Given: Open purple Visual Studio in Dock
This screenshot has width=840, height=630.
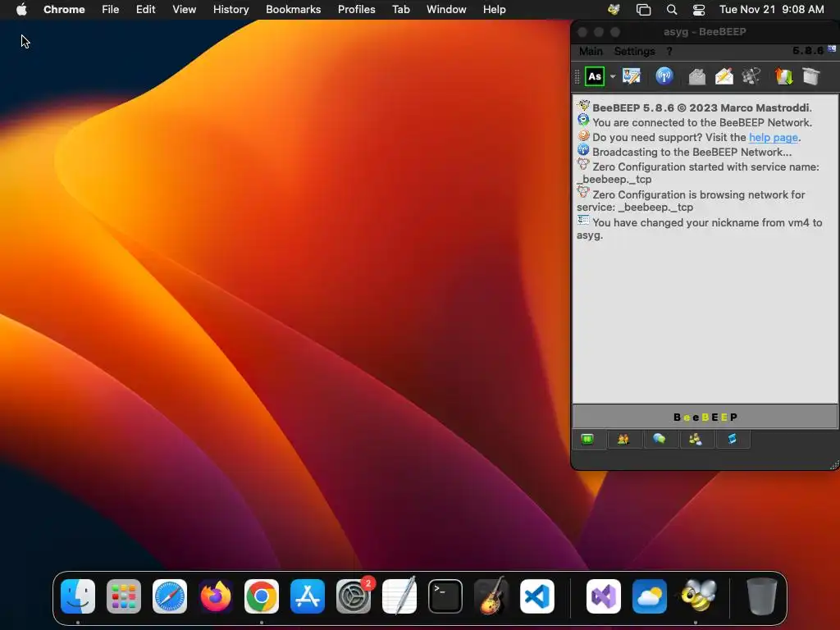Looking at the screenshot, I should click(x=604, y=596).
